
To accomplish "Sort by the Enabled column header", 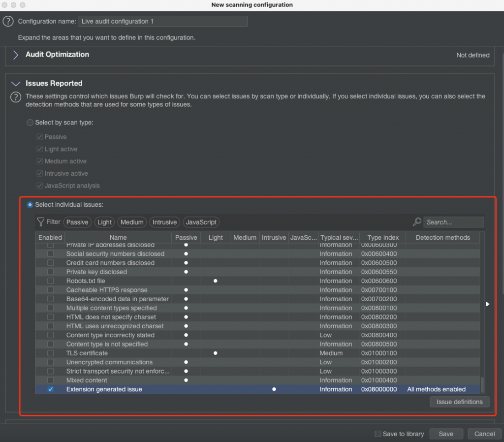I will point(50,238).
